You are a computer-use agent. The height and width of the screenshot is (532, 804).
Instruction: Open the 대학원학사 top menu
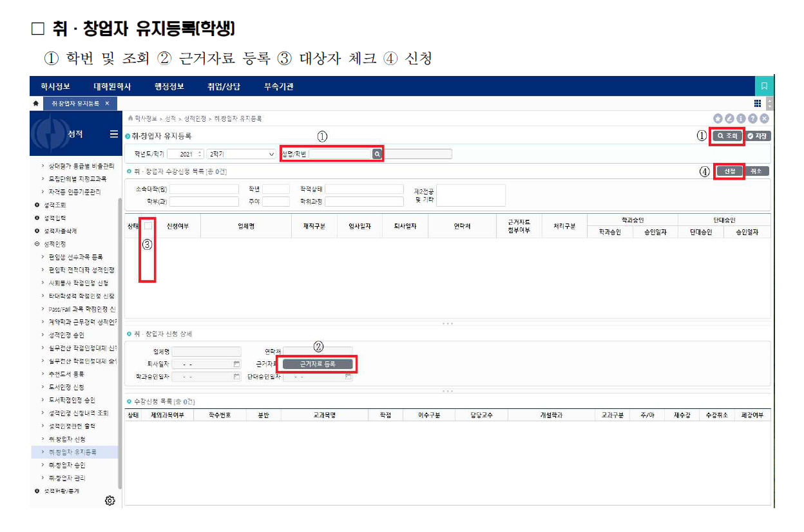(x=112, y=86)
